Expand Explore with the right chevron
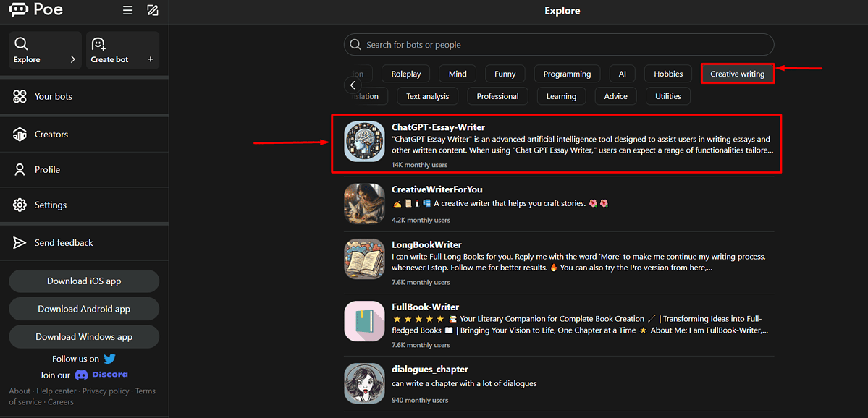The height and width of the screenshot is (418, 868). pos(72,59)
